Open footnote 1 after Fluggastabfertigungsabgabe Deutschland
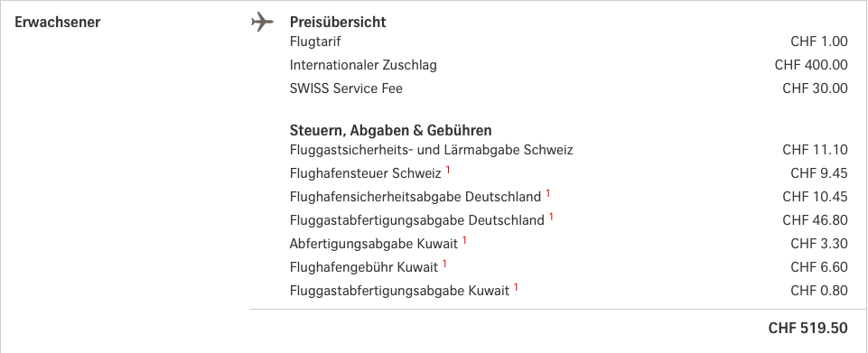 551,217
